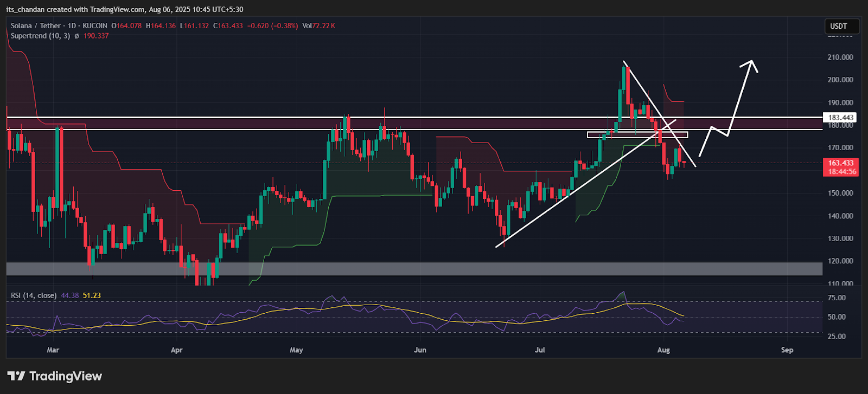868x394 pixels.
Task: Click the Solana / Tether symbol title
Action: click(35, 25)
